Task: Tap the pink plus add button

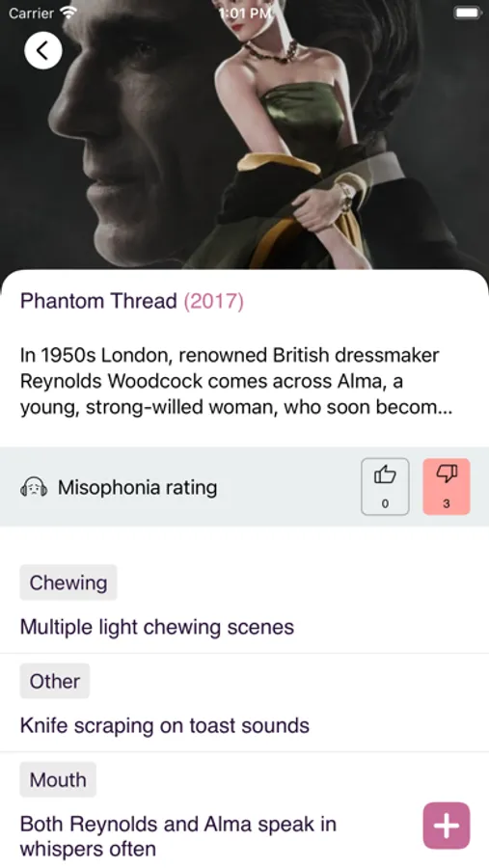Action: [x=447, y=826]
